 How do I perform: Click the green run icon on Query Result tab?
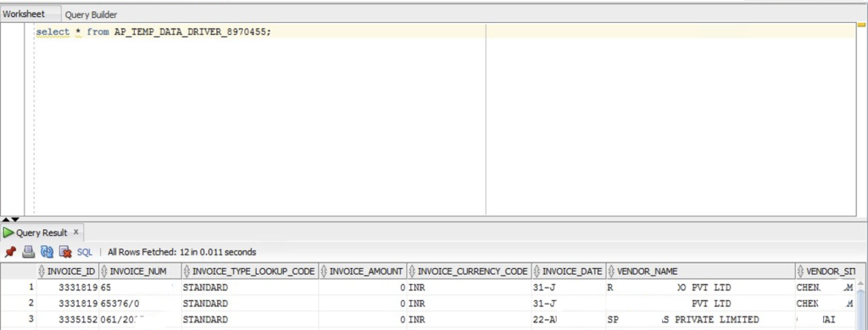8,232
